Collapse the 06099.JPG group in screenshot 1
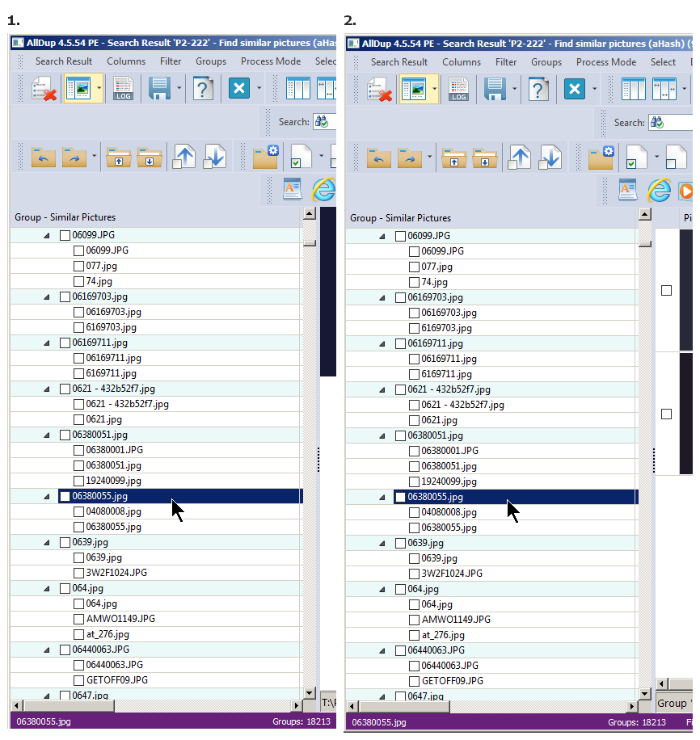 (46, 235)
